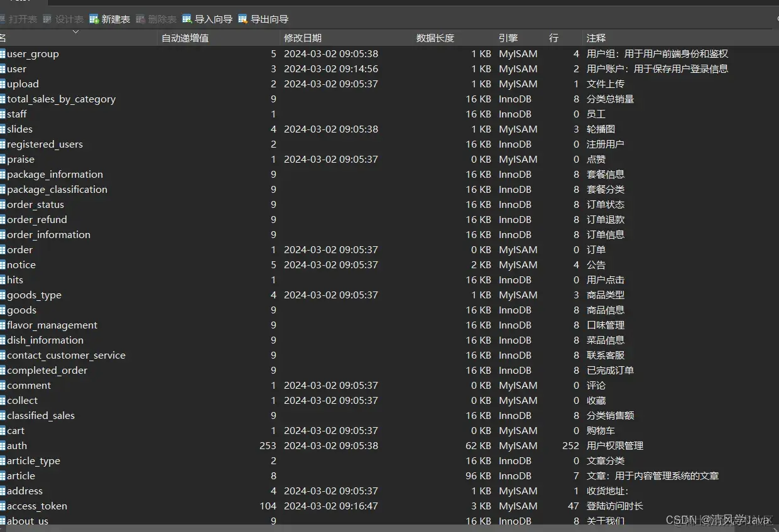
Task: Select table icon beside order_status
Action: coord(3,205)
